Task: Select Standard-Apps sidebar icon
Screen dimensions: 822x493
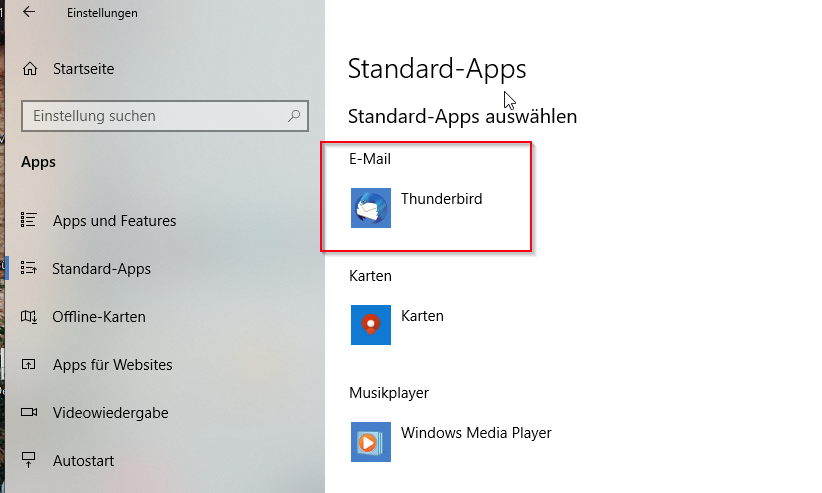Action: [28, 268]
